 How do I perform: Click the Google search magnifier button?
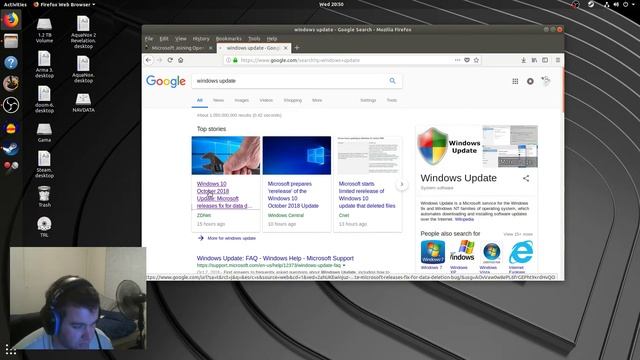coord(392,81)
